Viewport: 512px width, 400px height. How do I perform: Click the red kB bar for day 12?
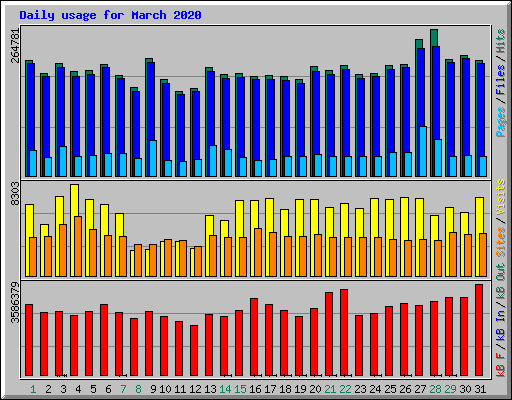[x=194, y=351]
